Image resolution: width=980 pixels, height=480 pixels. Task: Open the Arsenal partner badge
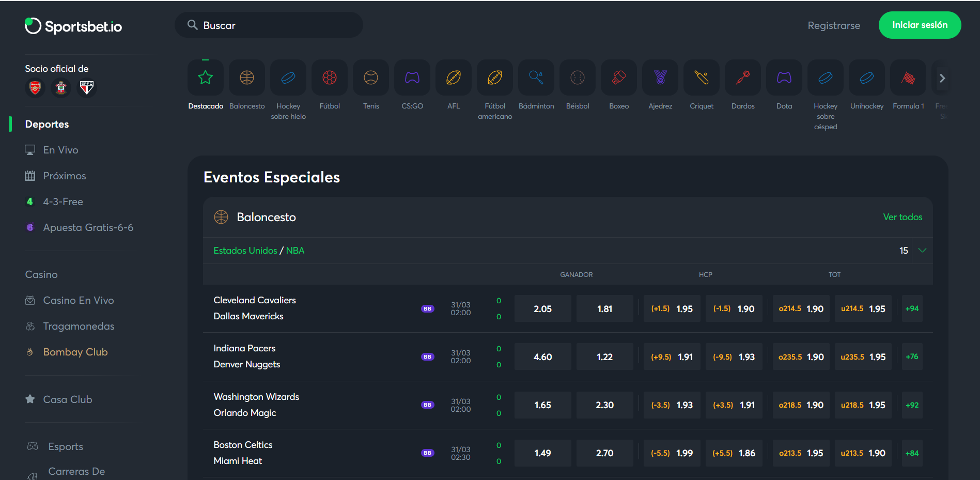pos(35,88)
